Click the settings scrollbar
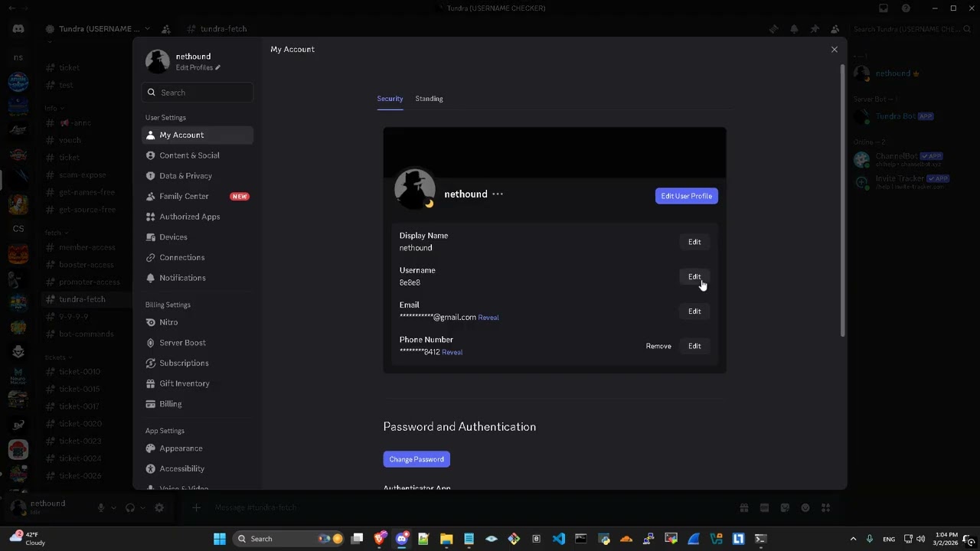This screenshot has width=980, height=551. (x=843, y=199)
